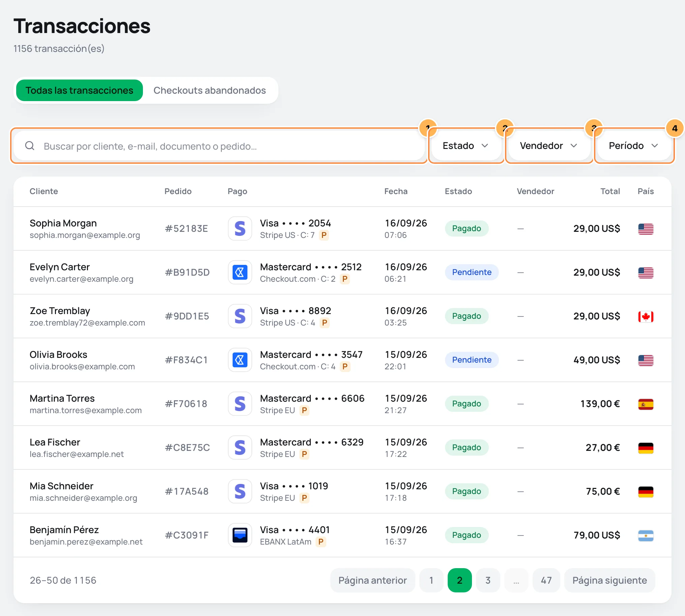This screenshot has height=616, width=685.
Task: Open the Período filter dropdown
Action: [633, 146]
